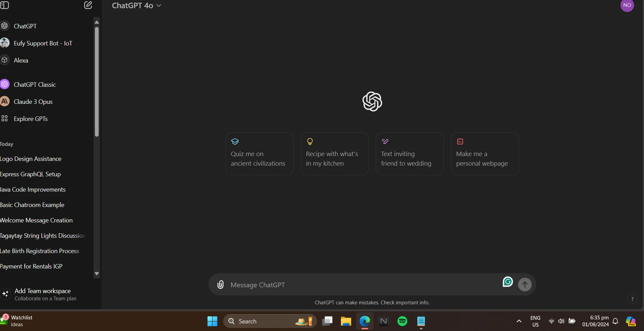Click the sidebar scrollbar down arrow
This screenshot has width=644, height=331.
(97, 274)
